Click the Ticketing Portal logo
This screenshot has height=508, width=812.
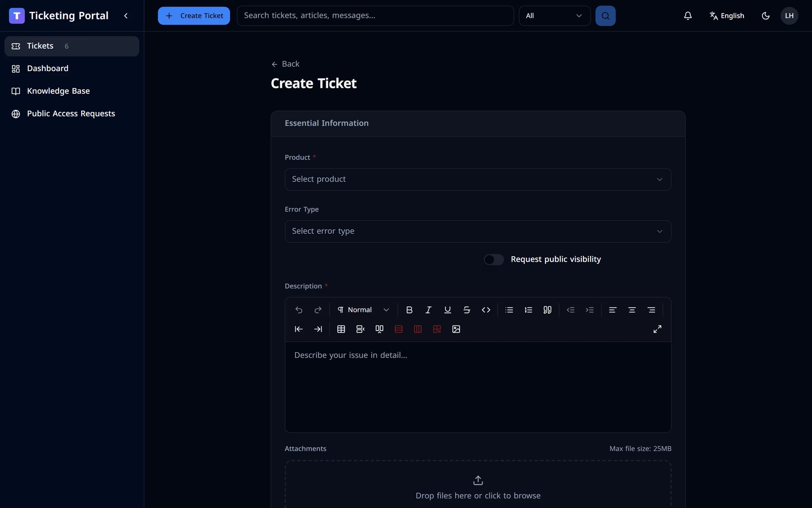[17, 16]
